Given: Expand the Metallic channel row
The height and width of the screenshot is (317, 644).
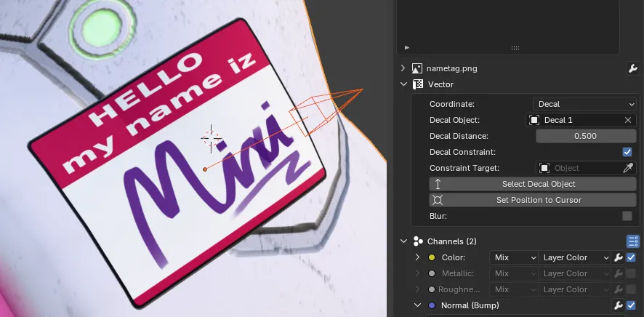Looking at the screenshot, I should (x=417, y=273).
